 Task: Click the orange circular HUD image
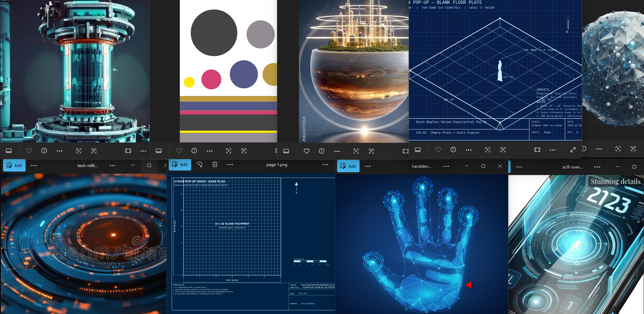pyautogui.click(x=83, y=244)
